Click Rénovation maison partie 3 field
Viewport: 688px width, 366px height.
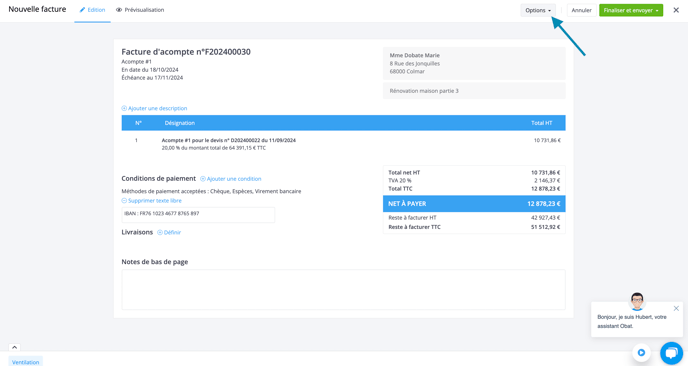[x=474, y=91]
